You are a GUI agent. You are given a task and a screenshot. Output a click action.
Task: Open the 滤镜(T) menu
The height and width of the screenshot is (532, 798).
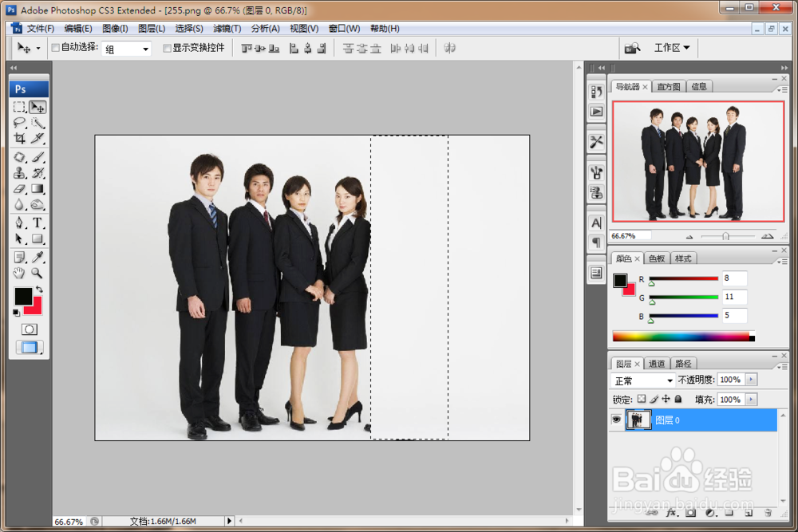click(x=227, y=29)
